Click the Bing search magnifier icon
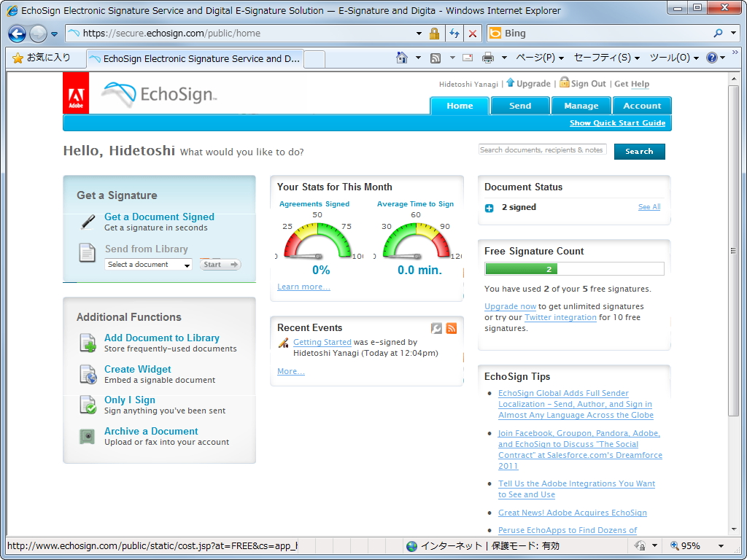 (x=719, y=34)
